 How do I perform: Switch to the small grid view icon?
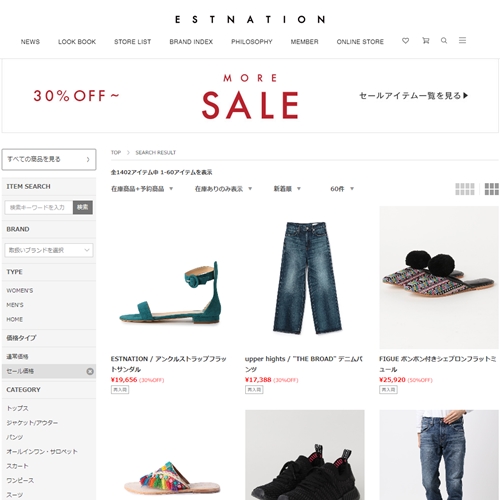pos(465,189)
